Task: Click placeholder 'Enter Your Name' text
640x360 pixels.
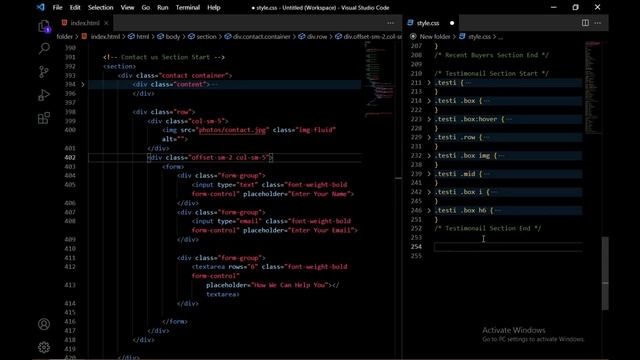Action: pos(320,194)
